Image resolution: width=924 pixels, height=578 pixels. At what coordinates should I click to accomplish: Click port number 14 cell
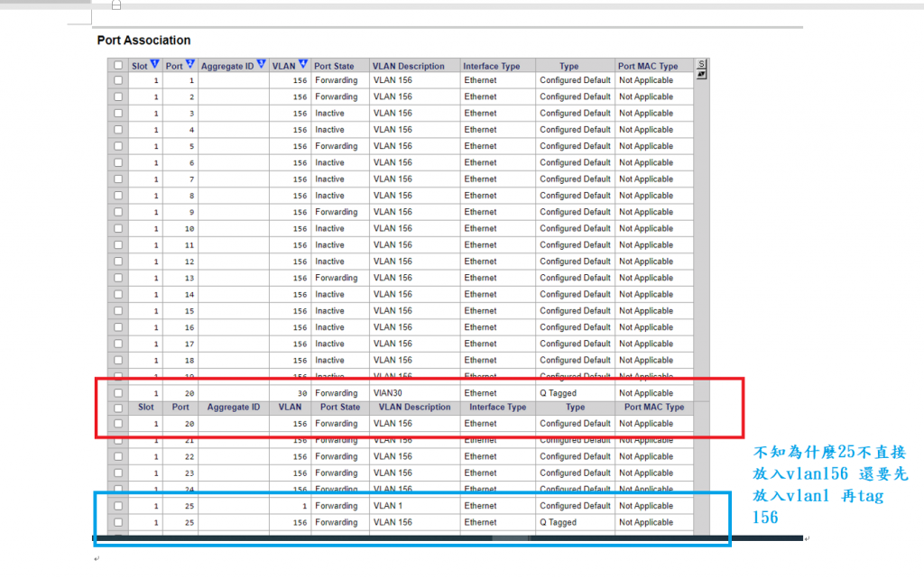point(189,294)
